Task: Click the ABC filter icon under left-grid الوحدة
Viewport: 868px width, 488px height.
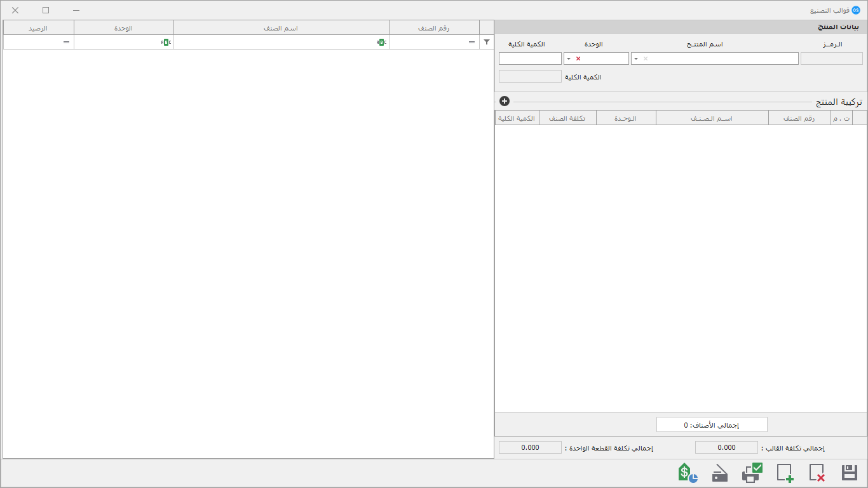Action: click(x=166, y=42)
